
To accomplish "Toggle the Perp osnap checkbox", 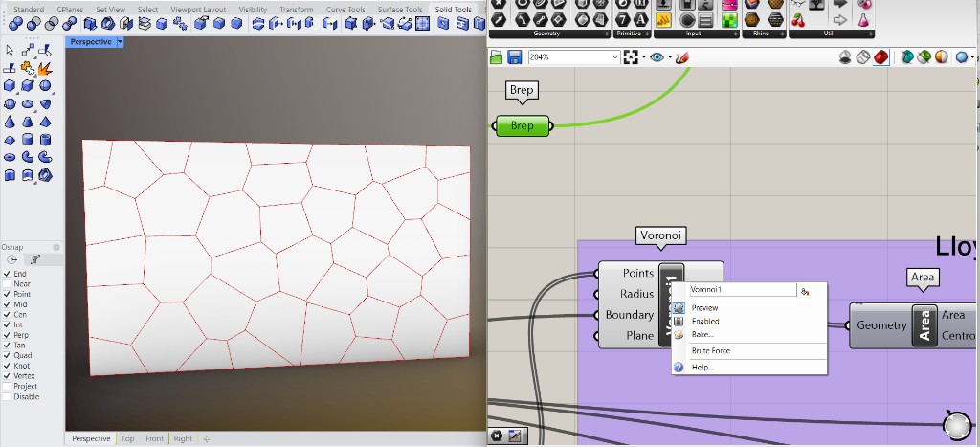I will pyautogui.click(x=7, y=335).
